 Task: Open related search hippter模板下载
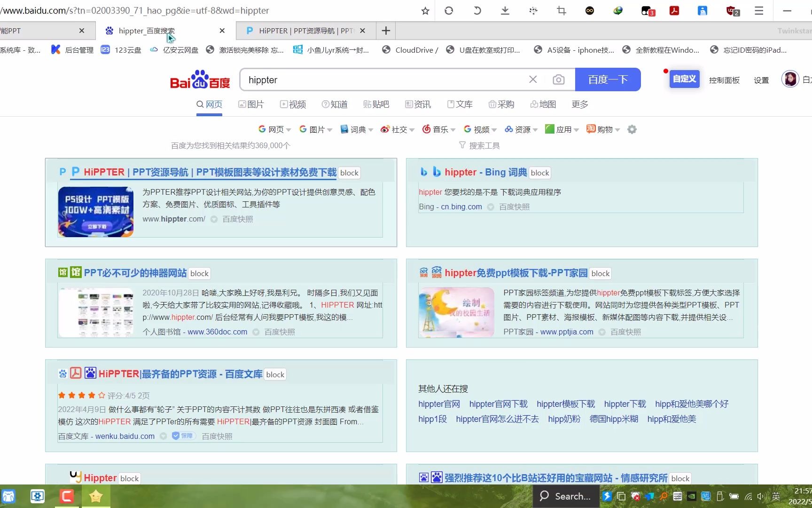click(x=566, y=404)
